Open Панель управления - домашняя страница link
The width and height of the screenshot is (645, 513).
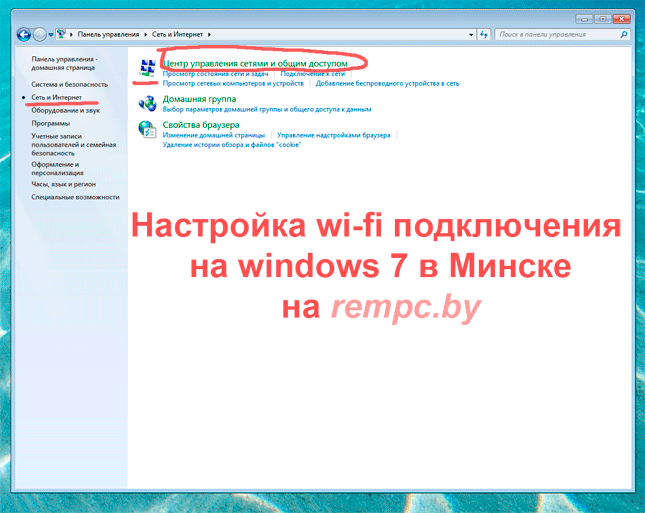click(x=65, y=63)
